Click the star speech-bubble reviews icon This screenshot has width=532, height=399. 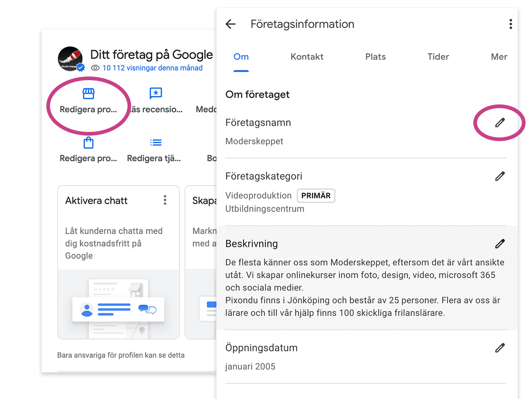(x=156, y=93)
